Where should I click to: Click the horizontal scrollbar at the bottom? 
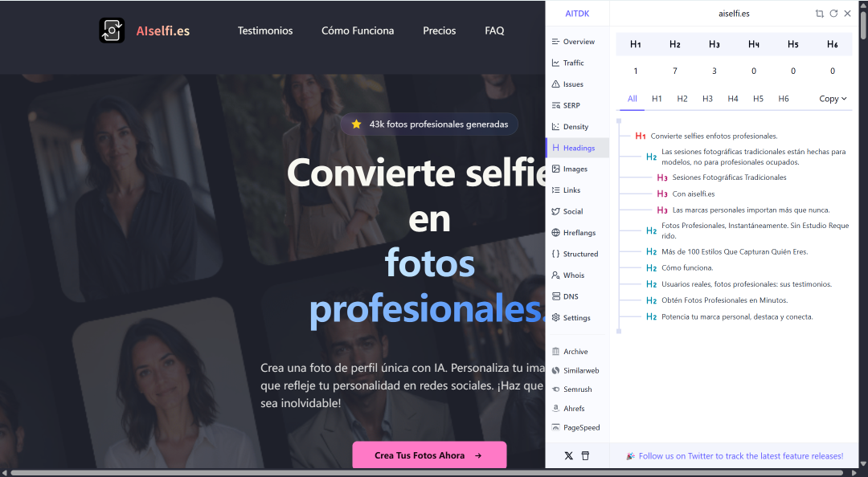coord(426,473)
